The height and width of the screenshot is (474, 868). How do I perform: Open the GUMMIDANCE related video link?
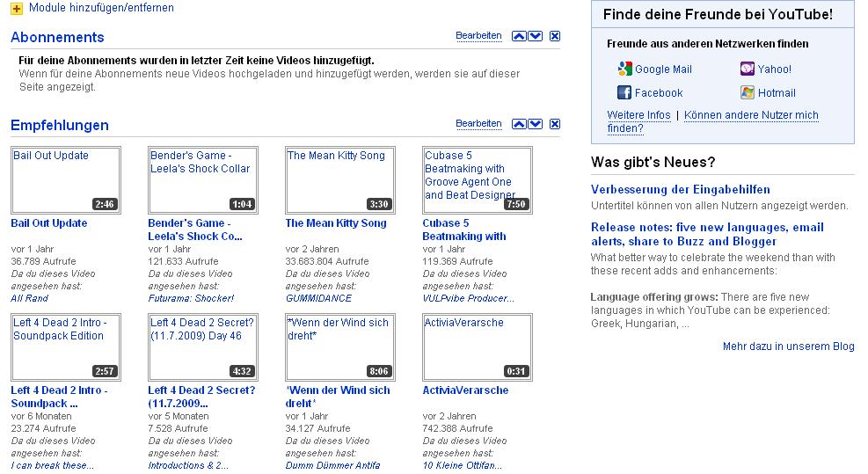(318, 298)
